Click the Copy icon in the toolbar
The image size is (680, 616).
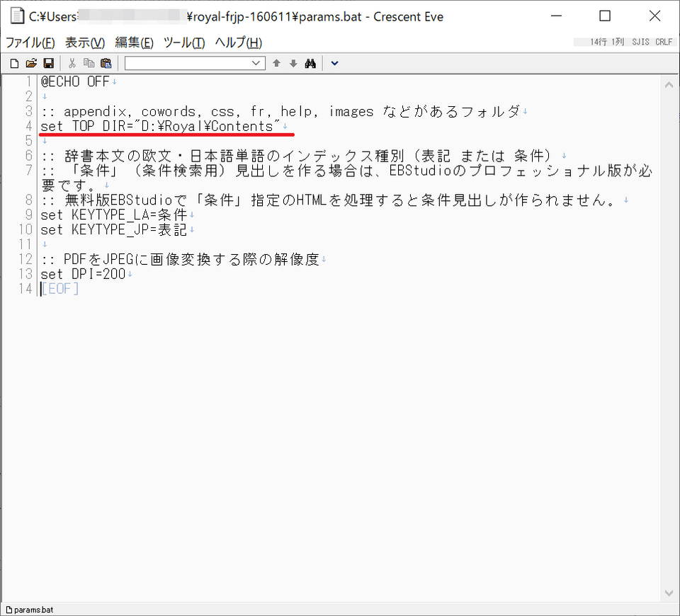click(x=89, y=63)
